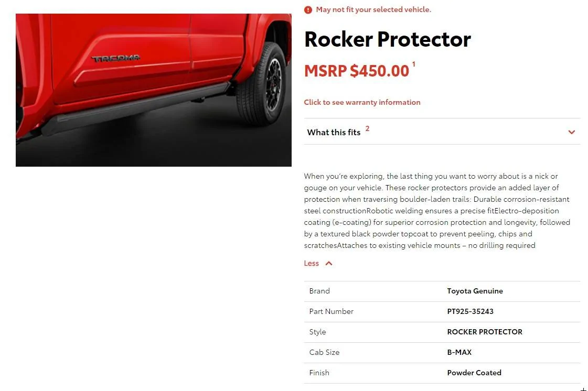
Task: Click the May not fit your selected vehicle message
Action: pyautogui.click(x=373, y=9)
